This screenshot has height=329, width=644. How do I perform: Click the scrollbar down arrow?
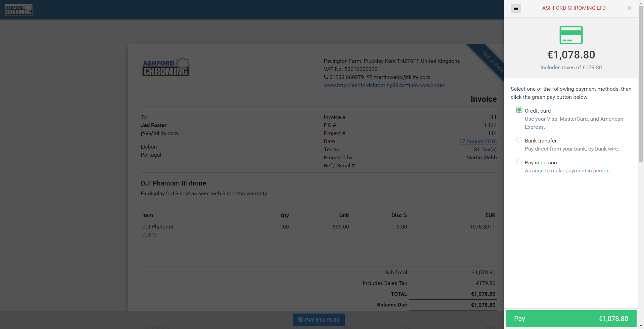[x=641, y=326]
